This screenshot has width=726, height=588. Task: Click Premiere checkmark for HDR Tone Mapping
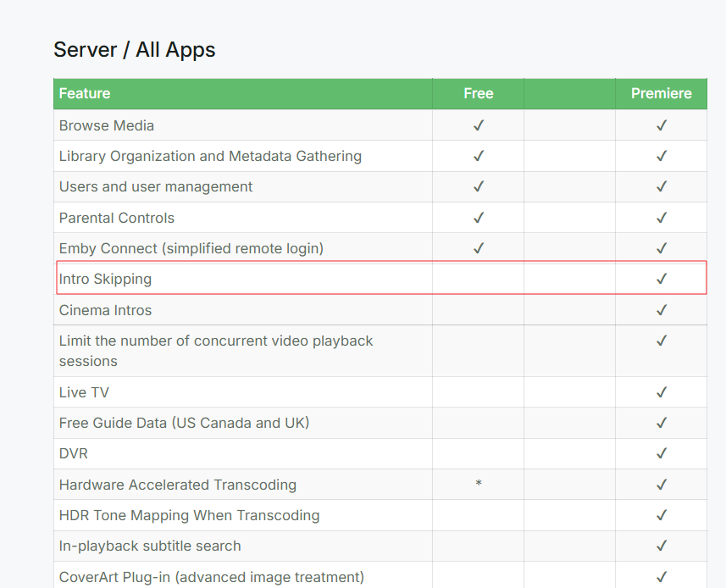(x=661, y=515)
